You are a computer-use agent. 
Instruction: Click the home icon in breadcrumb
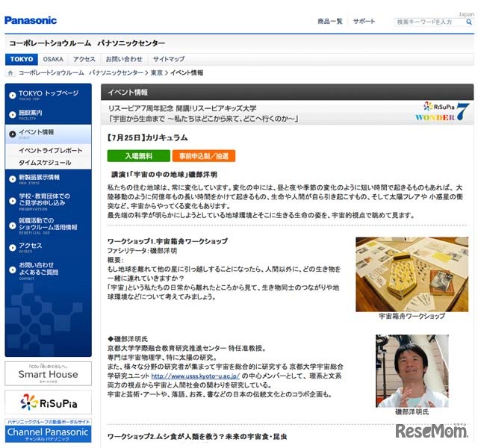pyautogui.click(x=10, y=73)
